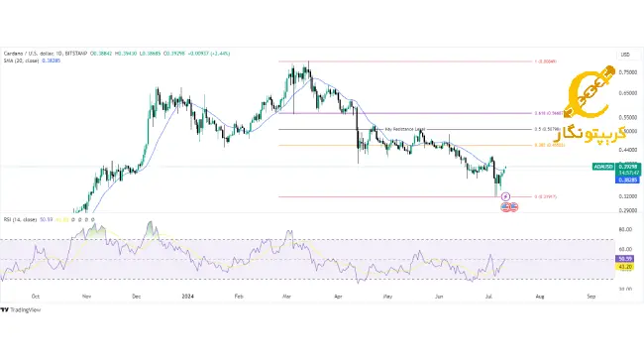This screenshot has height=362, width=644.
Task: Click the Apr label on time axis
Action: pyautogui.click(x=338, y=297)
